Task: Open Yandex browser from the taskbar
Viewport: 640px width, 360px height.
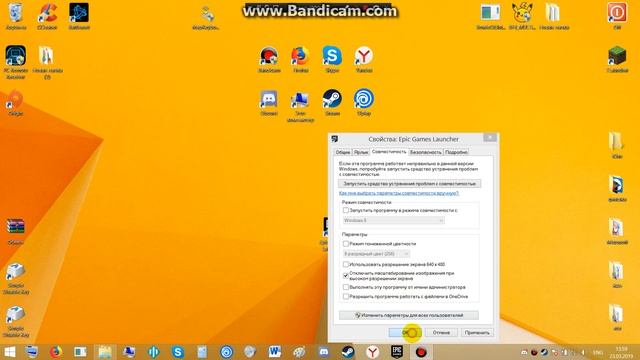Action: 372,352
